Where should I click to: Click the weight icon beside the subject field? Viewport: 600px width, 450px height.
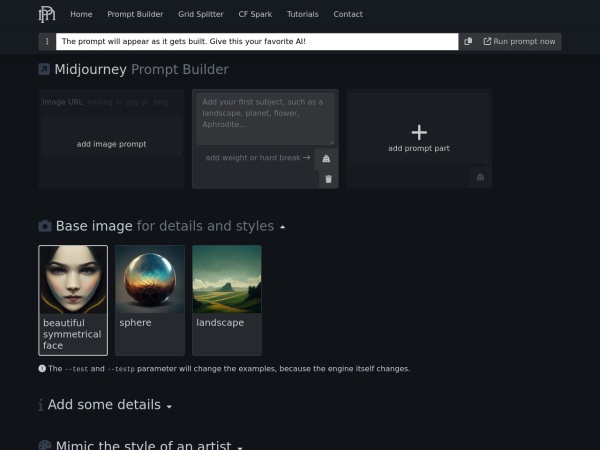pyautogui.click(x=326, y=158)
